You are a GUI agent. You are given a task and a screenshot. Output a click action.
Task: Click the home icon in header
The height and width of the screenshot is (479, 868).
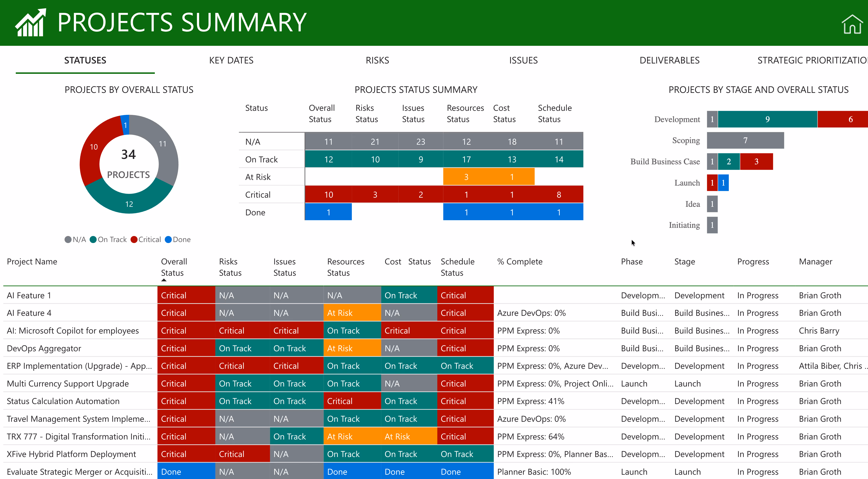(x=852, y=24)
